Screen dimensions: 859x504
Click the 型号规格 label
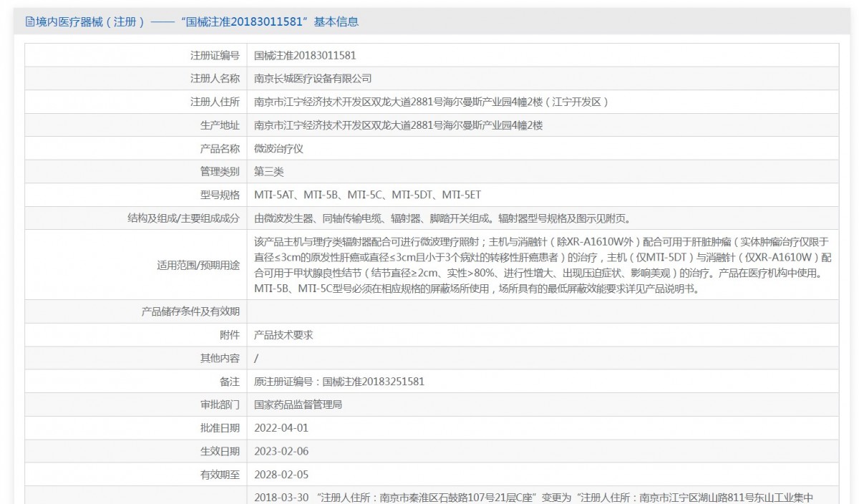[x=220, y=195]
